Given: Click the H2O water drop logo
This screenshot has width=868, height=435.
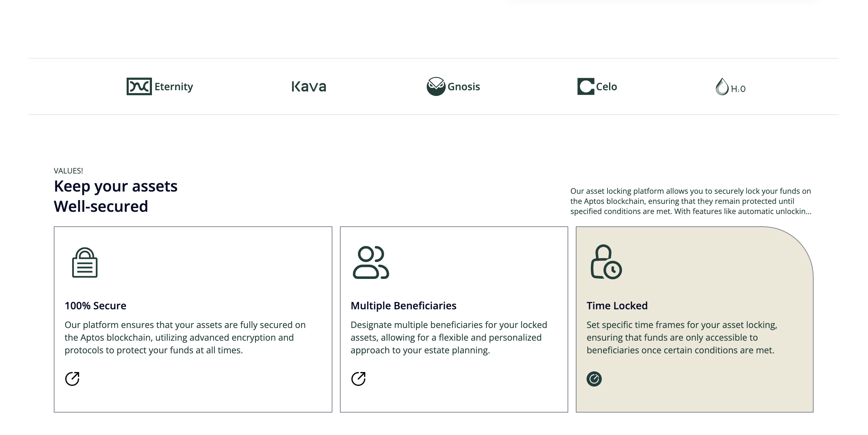Looking at the screenshot, I should click(x=722, y=87).
